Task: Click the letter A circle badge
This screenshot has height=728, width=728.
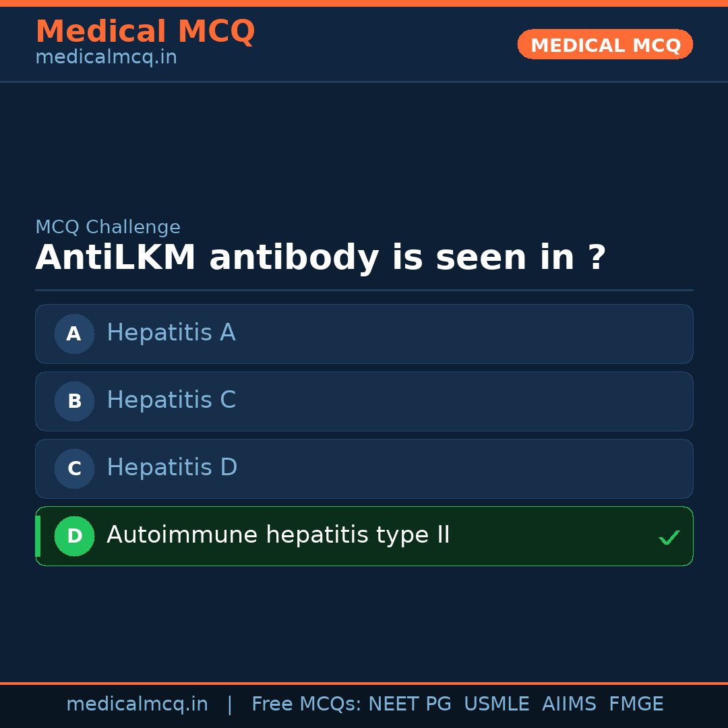Action: 74,334
